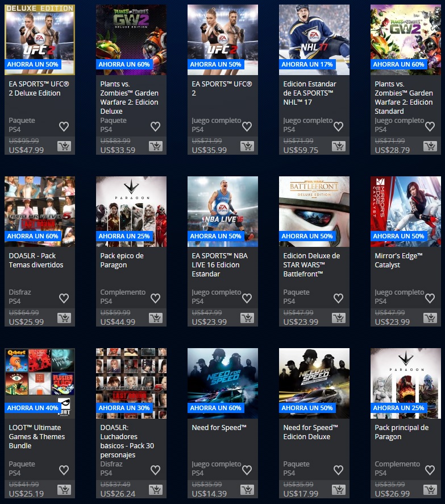Add Mirror's Edge Catalyst to cart
The image size is (445, 504).
point(430,318)
